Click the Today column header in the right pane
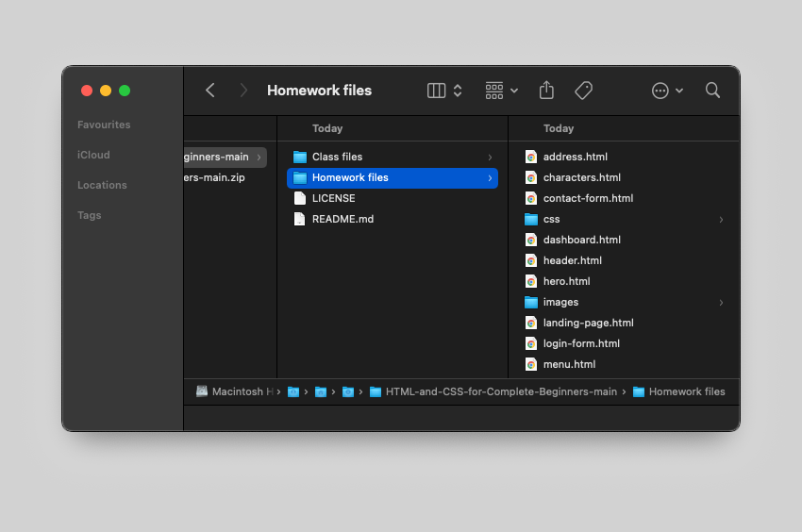 click(559, 128)
